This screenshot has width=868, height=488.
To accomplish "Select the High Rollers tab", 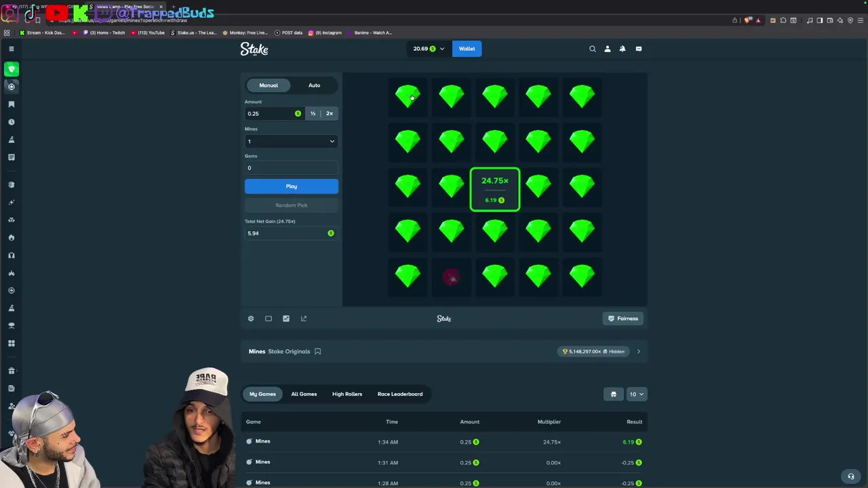I will 347,394.
